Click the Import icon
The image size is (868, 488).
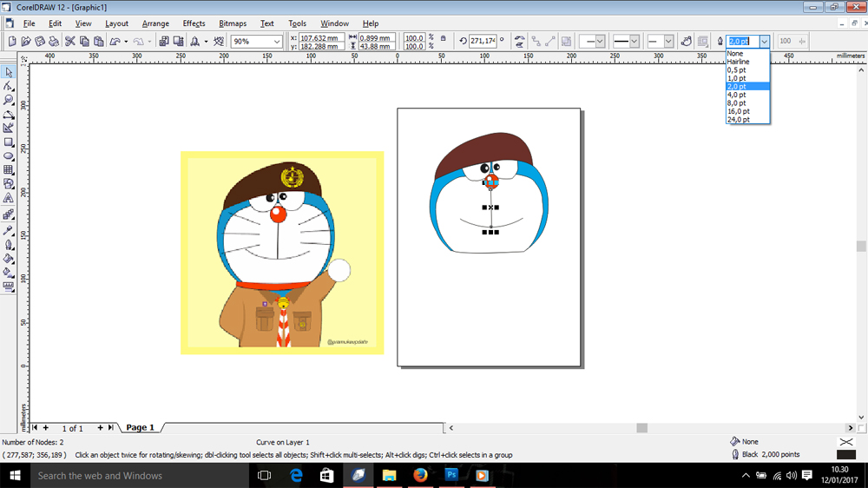click(164, 41)
